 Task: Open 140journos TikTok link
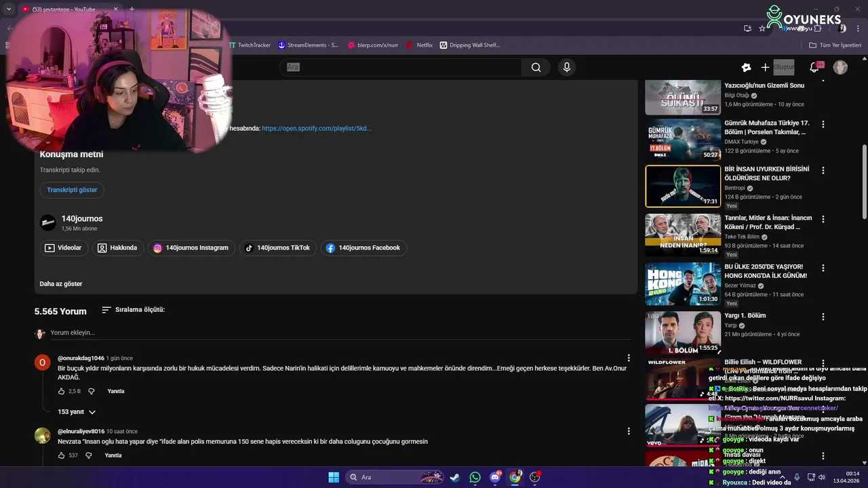277,248
